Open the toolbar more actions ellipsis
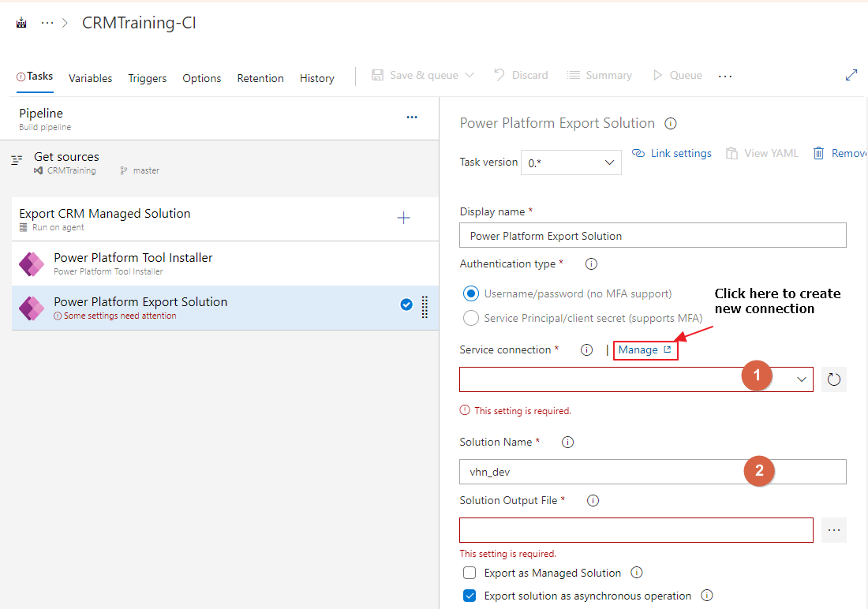 tap(725, 77)
